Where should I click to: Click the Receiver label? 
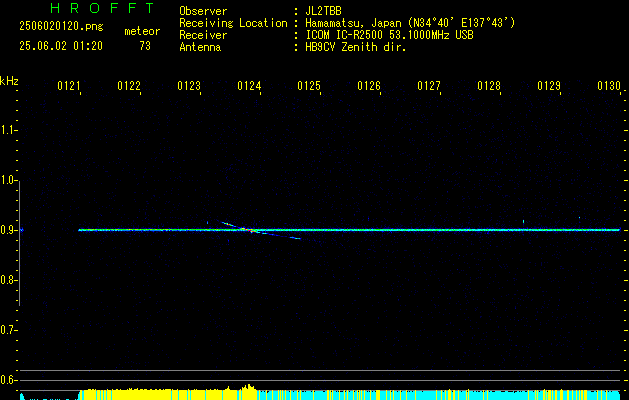(203, 35)
